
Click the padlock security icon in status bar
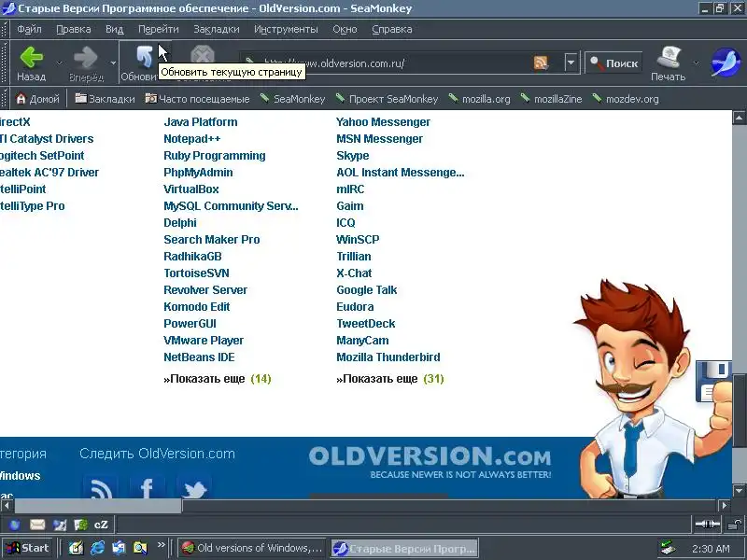pos(735,525)
